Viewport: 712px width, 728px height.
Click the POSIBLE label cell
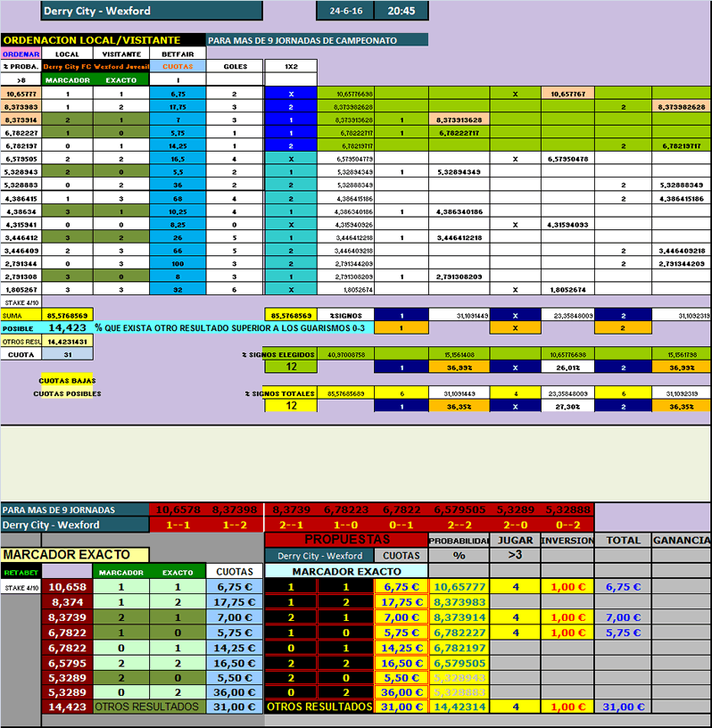tap(21, 328)
